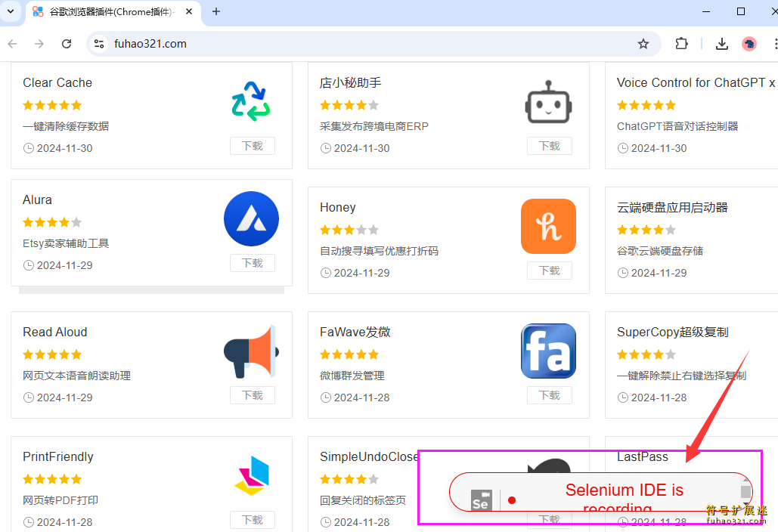Click the fuhao321.com address bar
Viewport: 778px width, 532px height.
click(374, 44)
